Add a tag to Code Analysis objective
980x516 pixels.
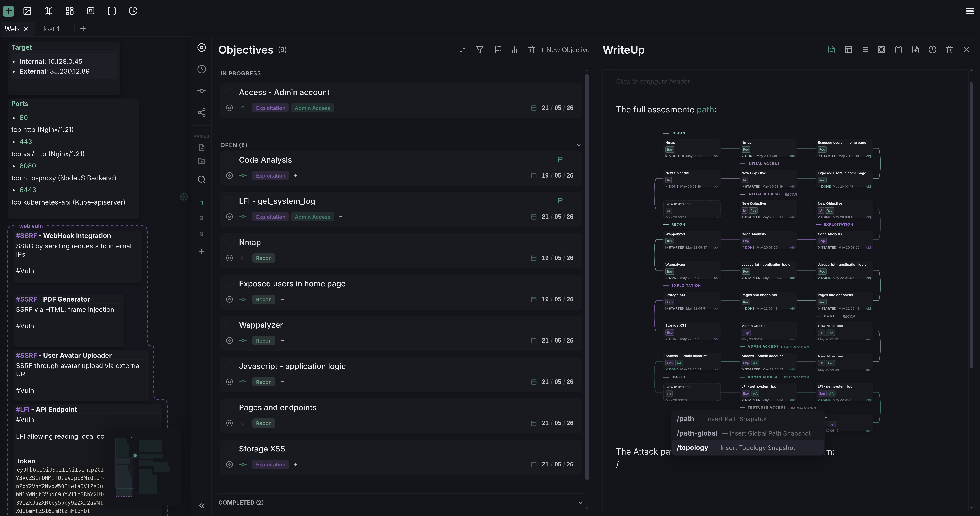tap(295, 175)
